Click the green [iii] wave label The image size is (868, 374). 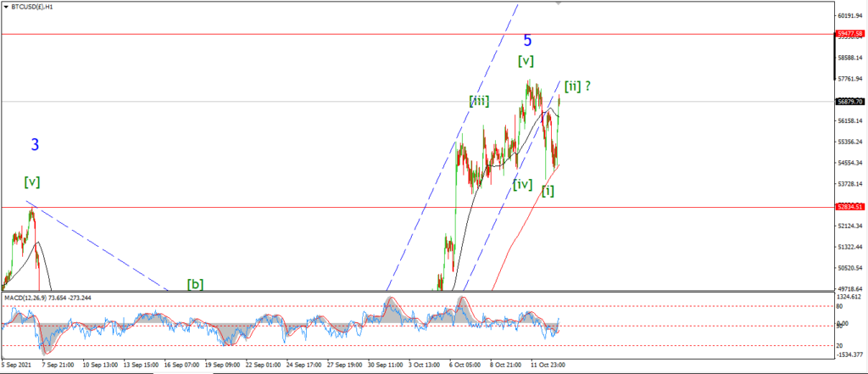coord(479,101)
